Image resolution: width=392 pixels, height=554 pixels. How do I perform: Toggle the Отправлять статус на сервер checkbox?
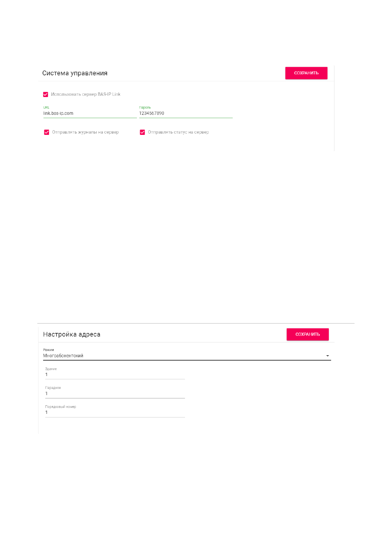pyautogui.click(x=143, y=132)
